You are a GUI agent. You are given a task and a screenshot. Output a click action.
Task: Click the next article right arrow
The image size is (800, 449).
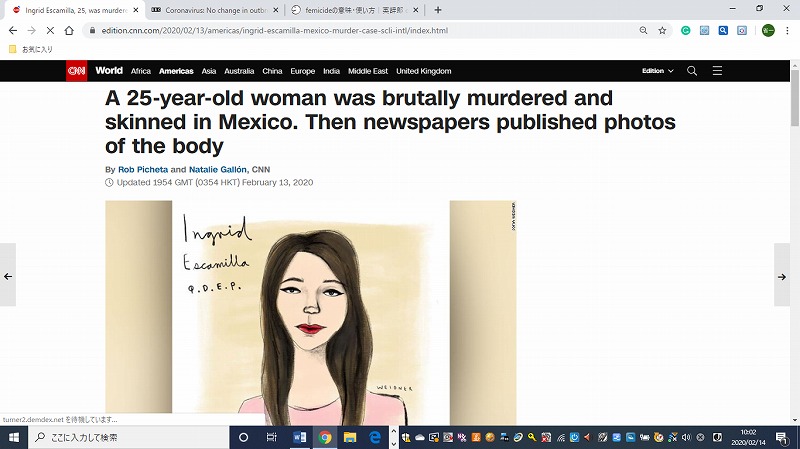(782, 277)
